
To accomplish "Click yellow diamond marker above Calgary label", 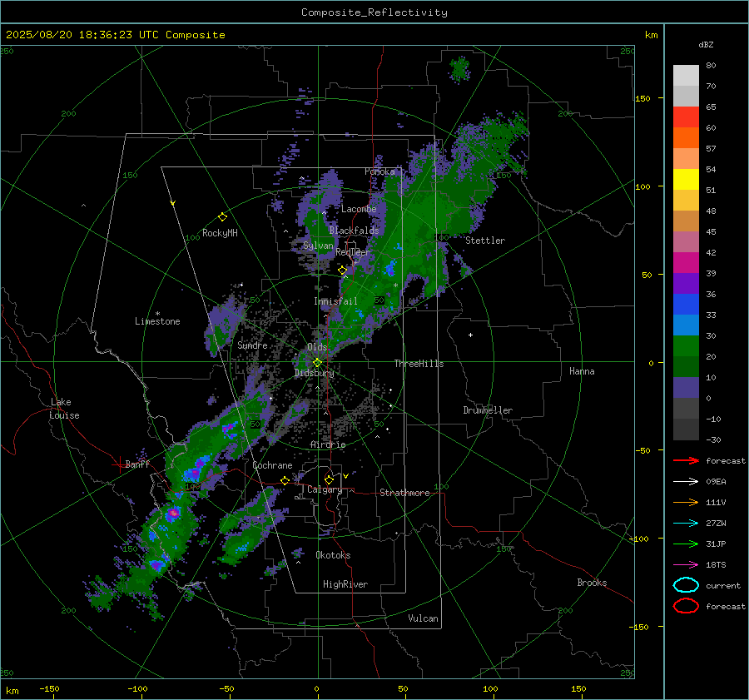I will tap(329, 479).
